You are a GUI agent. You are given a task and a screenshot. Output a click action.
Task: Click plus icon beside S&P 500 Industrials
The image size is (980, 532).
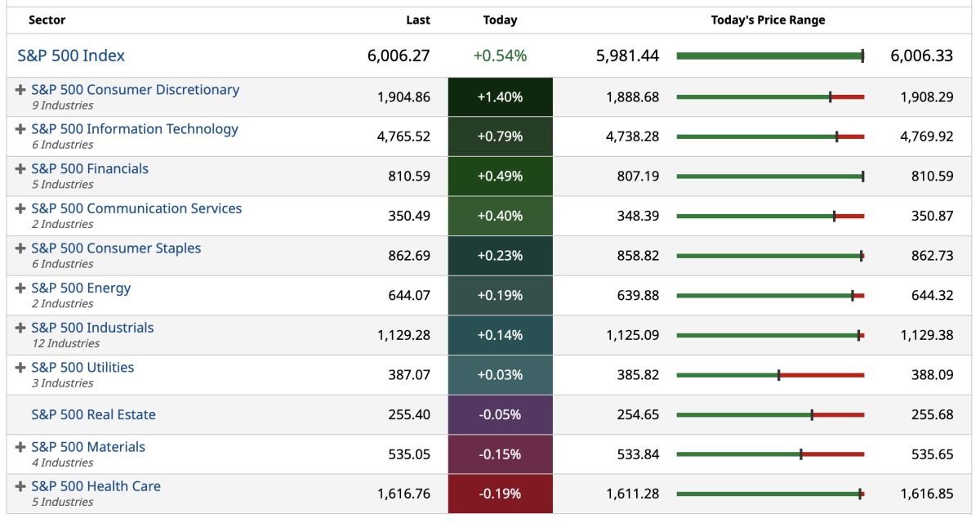tap(20, 328)
